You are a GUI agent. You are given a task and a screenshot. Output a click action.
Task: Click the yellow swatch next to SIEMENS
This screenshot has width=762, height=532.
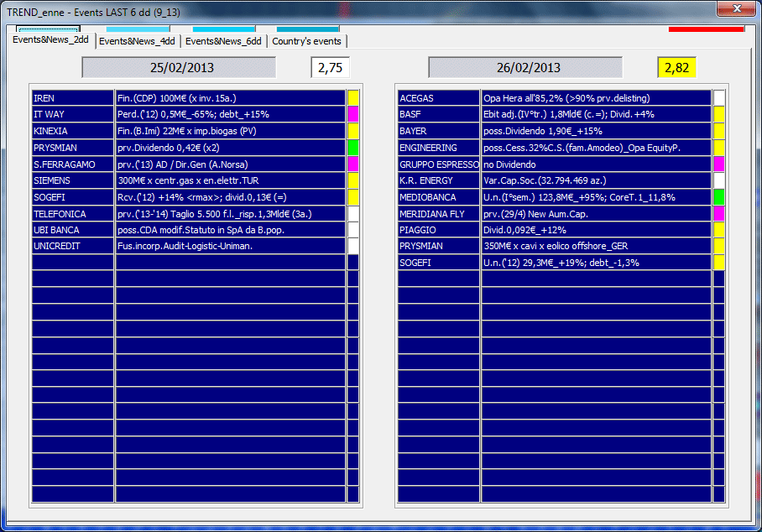(x=353, y=180)
